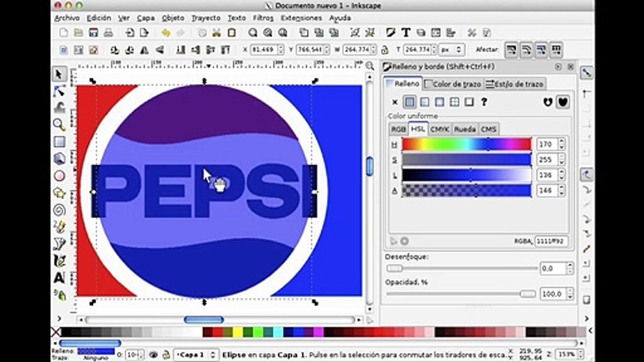Image resolution: width=644 pixels, height=362 pixels.
Task: Pick the Spiral tool
Action: (59, 210)
